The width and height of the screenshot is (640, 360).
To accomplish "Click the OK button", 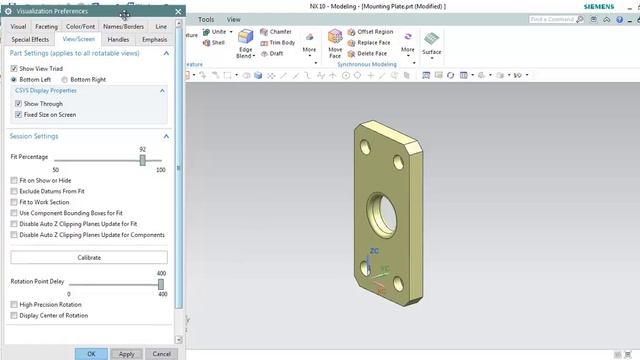I will (91, 354).
